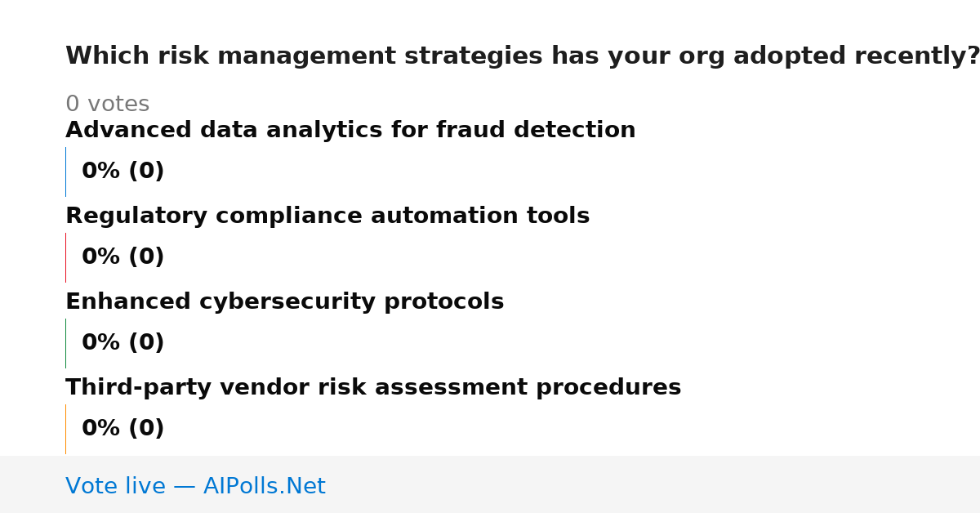Choose 'Enhanced cybersecurity protocols' option

coord(284,302)
